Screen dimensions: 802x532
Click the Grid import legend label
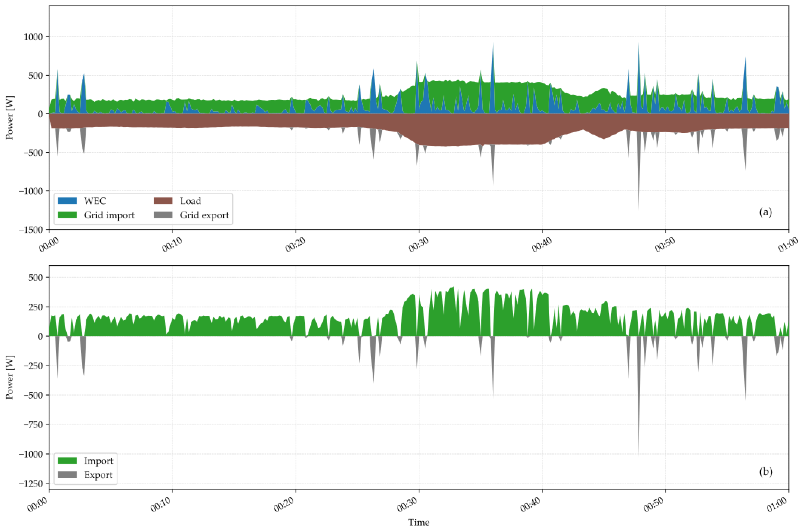[x=109, y=215]
